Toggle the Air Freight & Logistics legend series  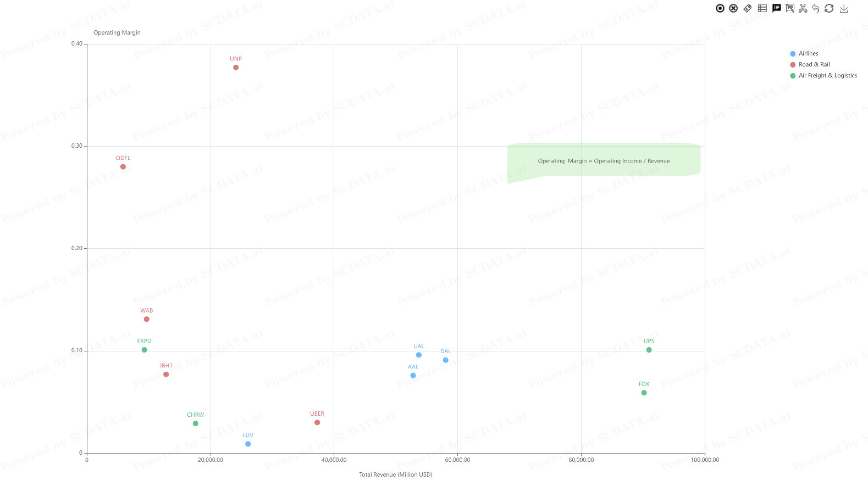pyautogui.click(x=823, y=76)
